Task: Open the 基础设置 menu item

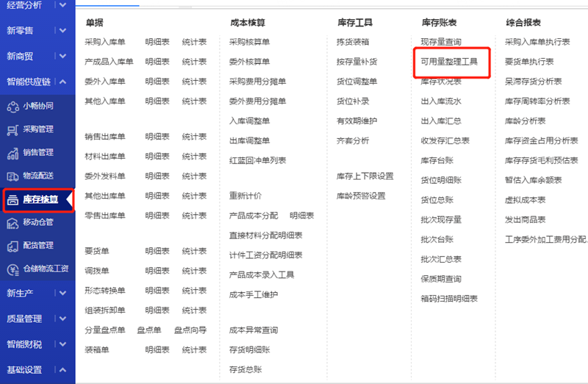Action: [24, 370]
